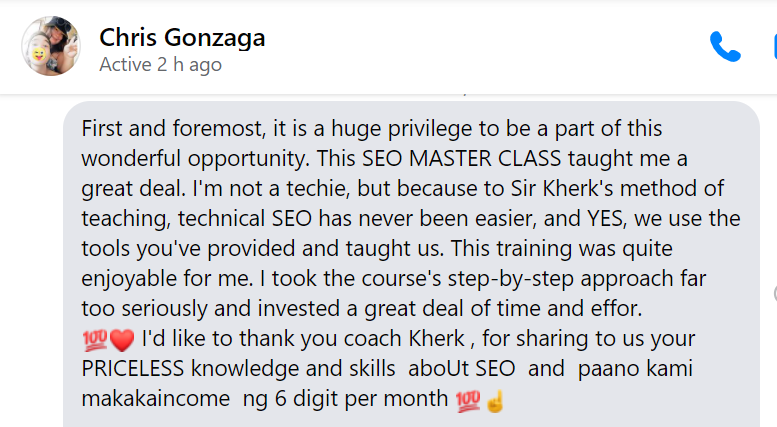The image size is (777, 427).
Task: Click the video call icon at right edge
Action: click(x=773, y=46)
